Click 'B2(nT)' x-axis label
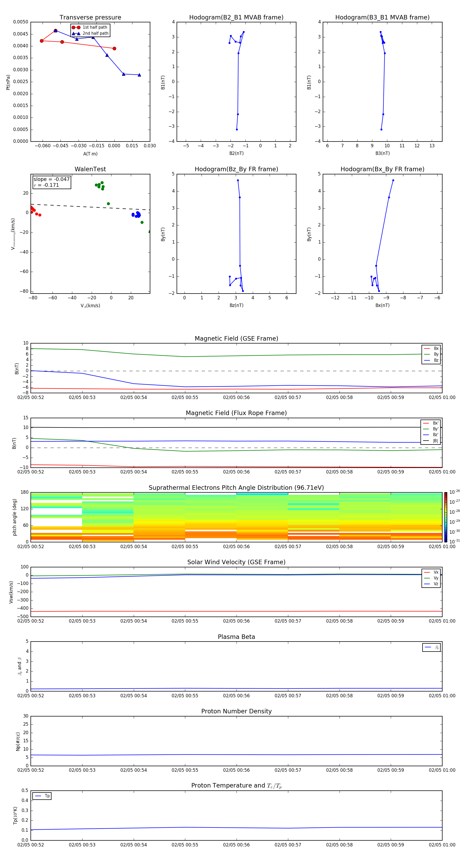 coord(236,153)
